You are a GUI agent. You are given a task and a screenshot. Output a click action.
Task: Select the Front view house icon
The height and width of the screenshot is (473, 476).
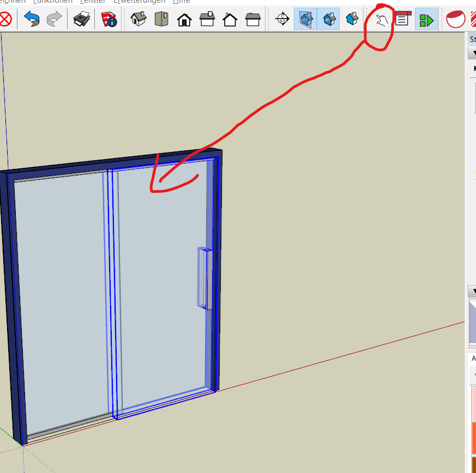point(184,20)
